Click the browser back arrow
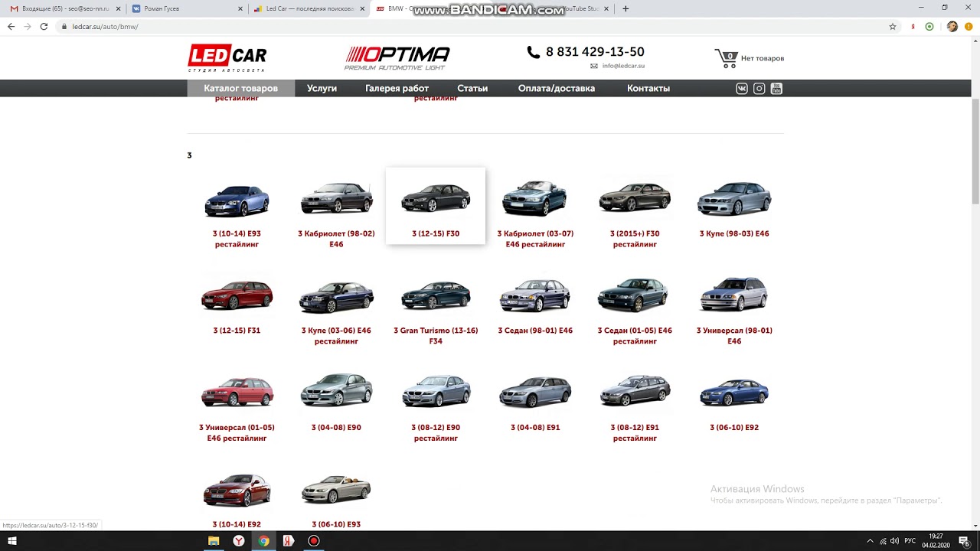The width and height of the screenshot is (980, 551). (11, 26)
